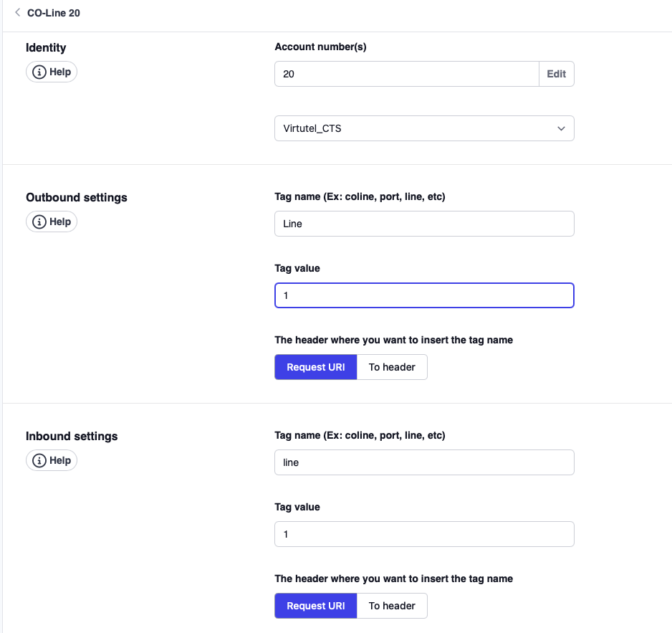
Task: Click the info icon in Outbound settings Help
Action: [x=39, y=222]
